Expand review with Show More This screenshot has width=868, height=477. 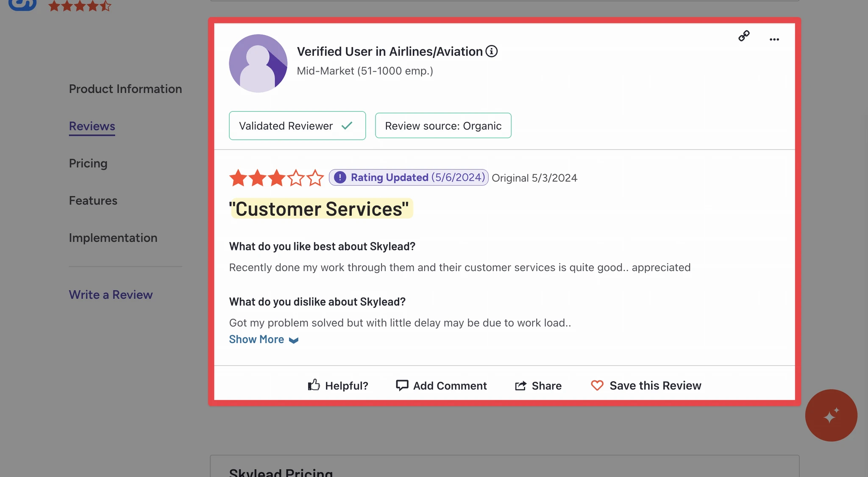[x=264, y=339]
